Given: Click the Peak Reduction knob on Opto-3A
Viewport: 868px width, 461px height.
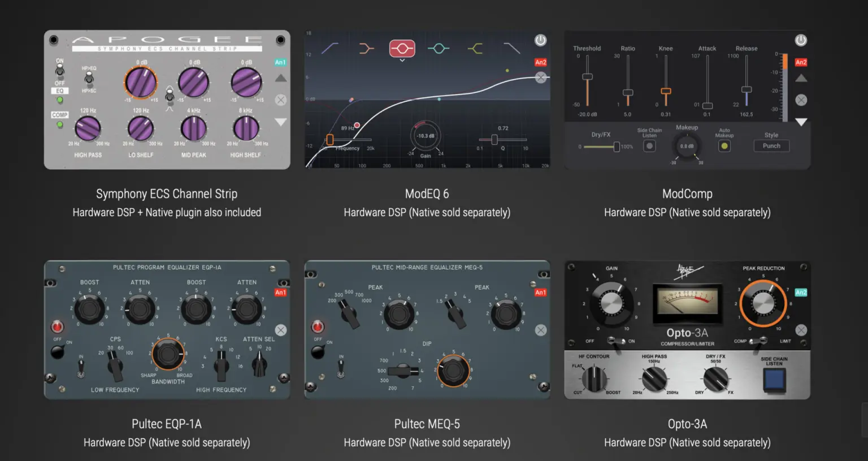Looking at the screenshot, I should tap(763, 303).
